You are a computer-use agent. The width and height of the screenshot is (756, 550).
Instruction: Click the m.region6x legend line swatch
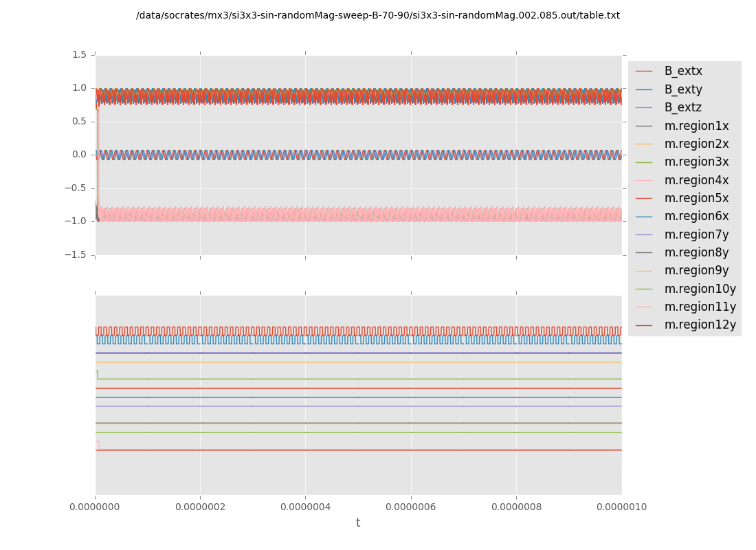[644, 217]
